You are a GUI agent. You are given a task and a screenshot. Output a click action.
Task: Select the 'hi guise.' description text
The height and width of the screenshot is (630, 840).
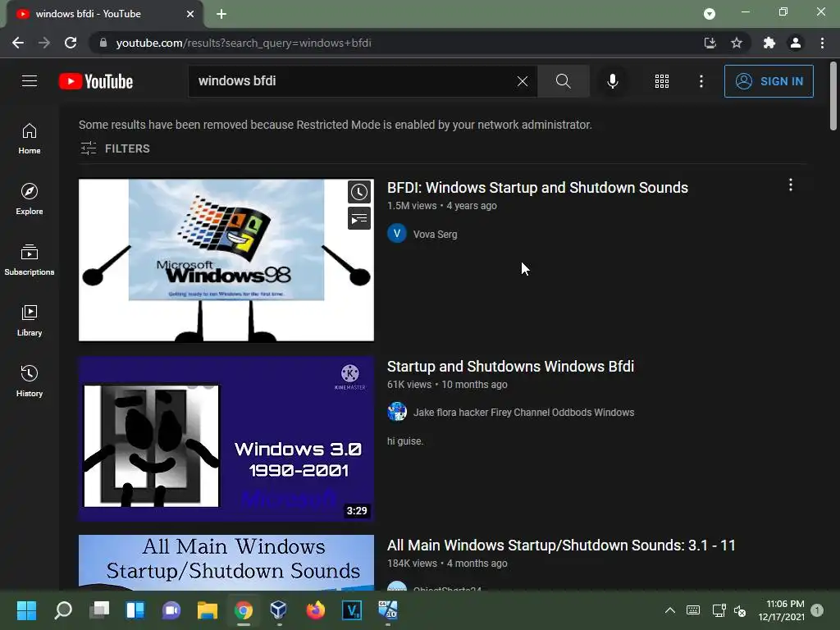[405, 441]
